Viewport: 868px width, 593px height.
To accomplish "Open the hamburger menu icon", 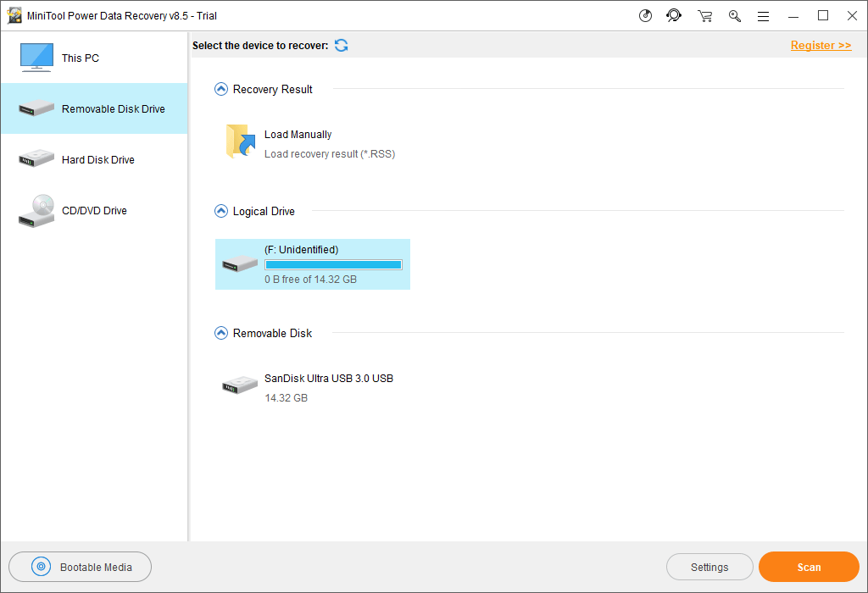I will (764, 17).
